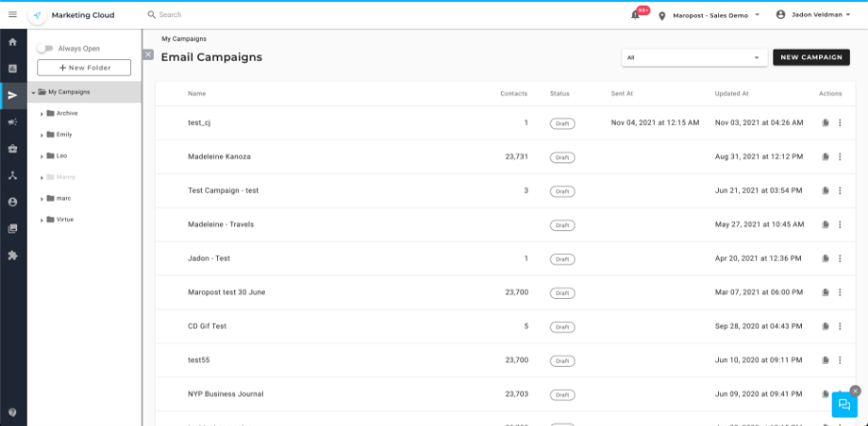868x426 pixels.
Task: Sort by the Name column header
Action: (x=197, y=94)
